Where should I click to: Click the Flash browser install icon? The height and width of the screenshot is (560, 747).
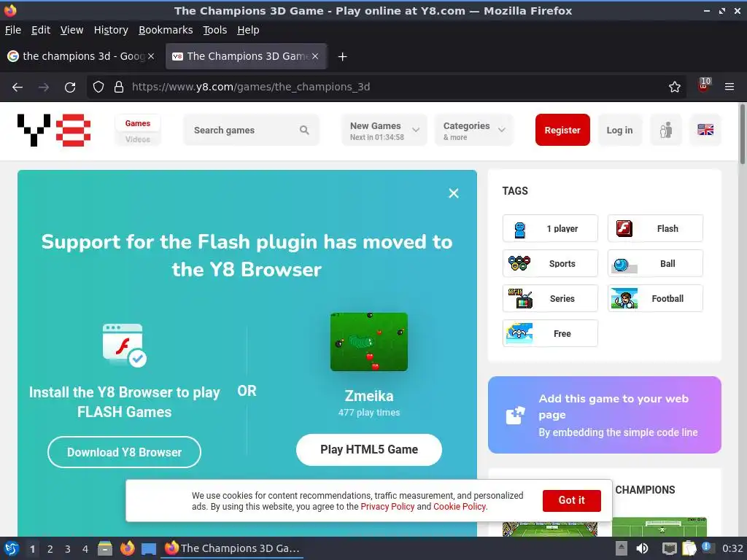(124, 345)
